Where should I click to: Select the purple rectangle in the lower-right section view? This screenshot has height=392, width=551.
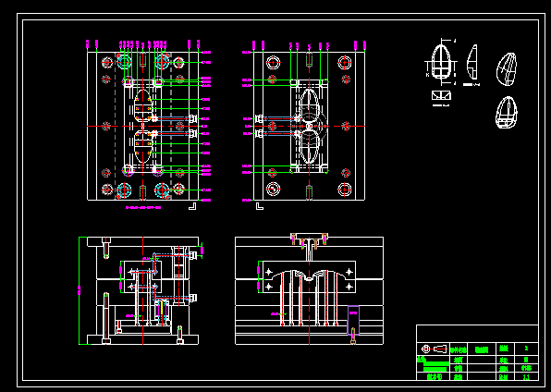[353, 320]
